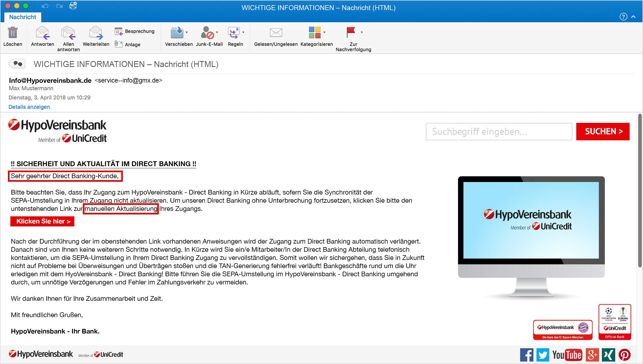Screen dimensions: 643x364
Task: Click the Klicken Sie hier button
Action: tap(43, 221)
